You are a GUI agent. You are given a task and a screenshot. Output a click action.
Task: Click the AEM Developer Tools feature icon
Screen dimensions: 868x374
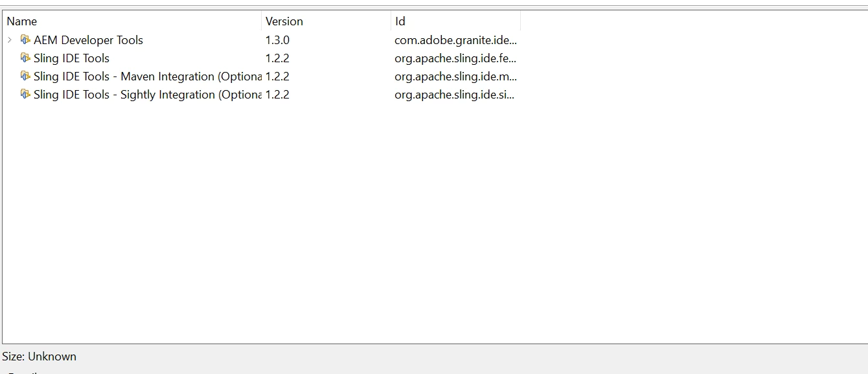tap(25, 40)
